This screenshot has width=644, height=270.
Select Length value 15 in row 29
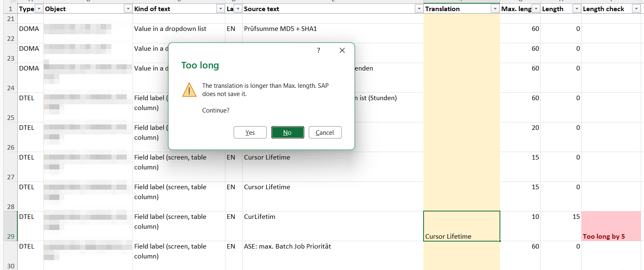pyautogui.click(x=561, y=226)
